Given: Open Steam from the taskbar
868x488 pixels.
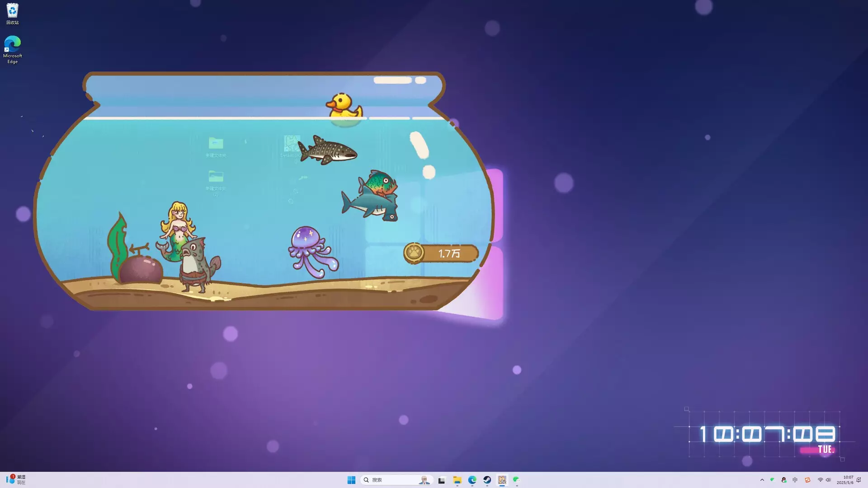Looking at the screenshot, I should point(487,480).
